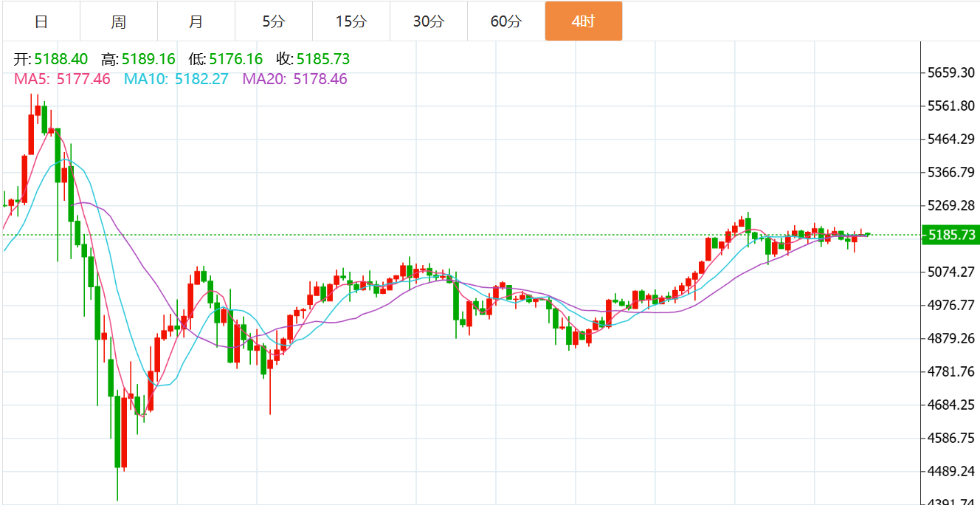Select the active 4时 tab
Image resolution: width=980 pixels, height=505 pixels.
tap(584, 21)
